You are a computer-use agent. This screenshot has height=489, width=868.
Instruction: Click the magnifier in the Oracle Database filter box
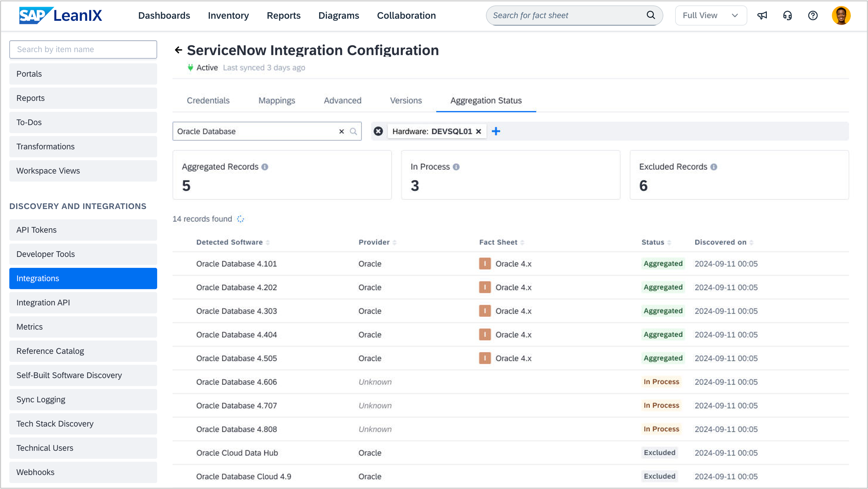point(353,131)
